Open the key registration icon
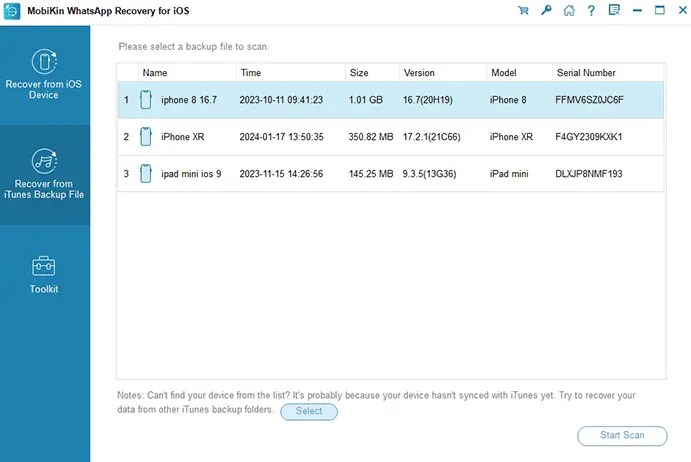Viewport: 691px width, 462px height. pyautogui.click(x=546, y=10)
